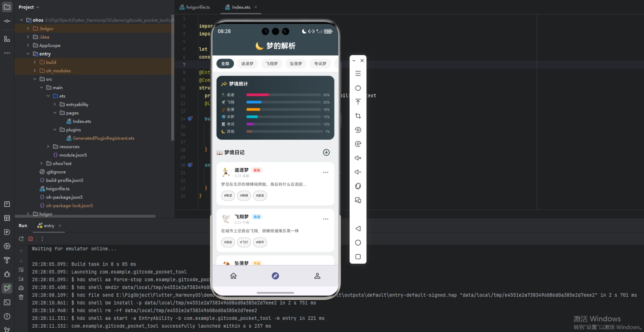Close the Index.ets tab
This screenshot has width=644, height=332.
(256, 7)
